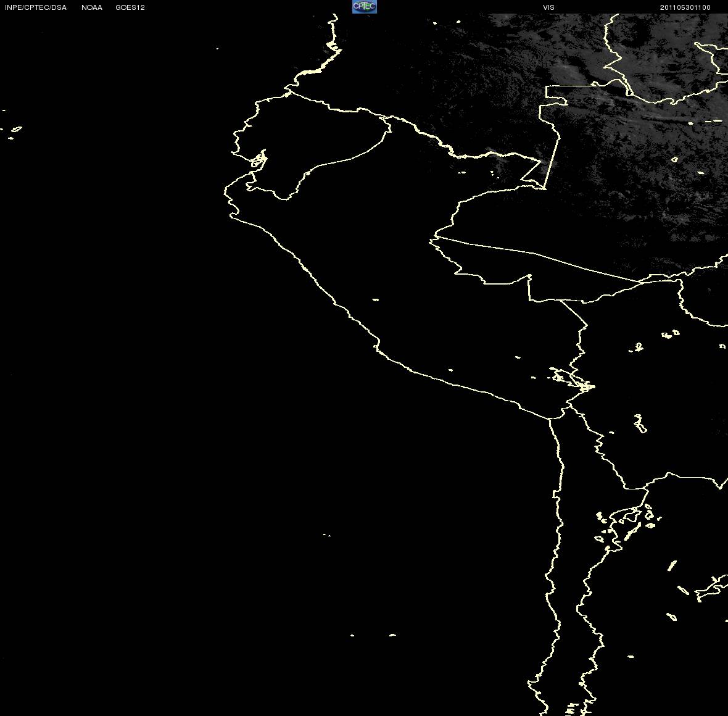Click the 201105301100 timestamp
Screen dimensions: 728x716
coord(685,7)
